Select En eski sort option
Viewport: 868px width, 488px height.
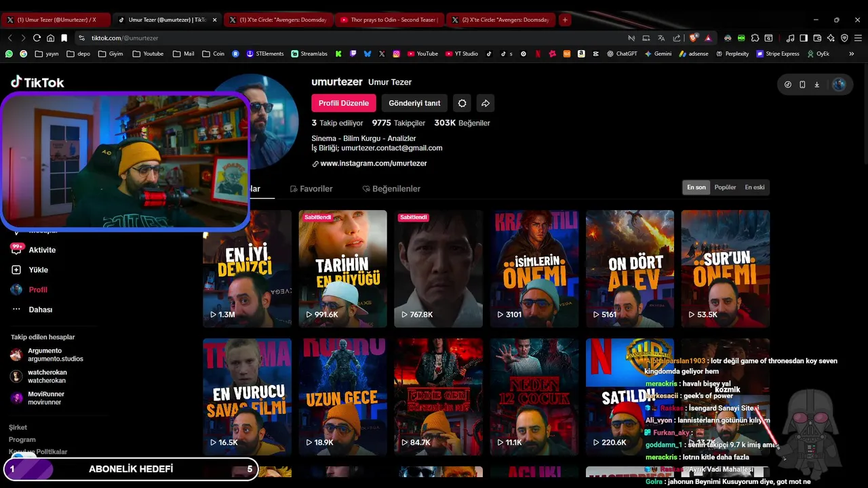pyautogui.click(x=755, y=187)
